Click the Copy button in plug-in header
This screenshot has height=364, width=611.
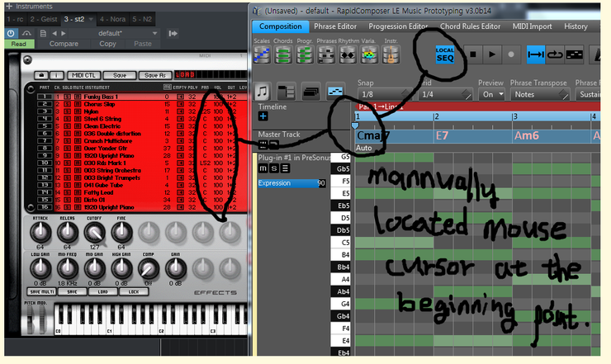(x=107, y=44)
